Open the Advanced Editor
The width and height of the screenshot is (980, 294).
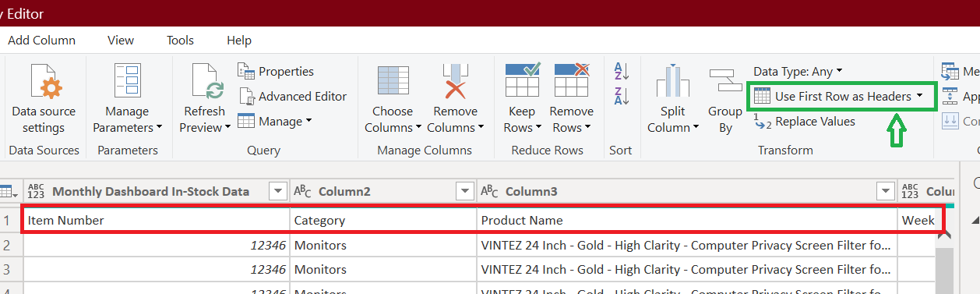[x=292, y=97]
